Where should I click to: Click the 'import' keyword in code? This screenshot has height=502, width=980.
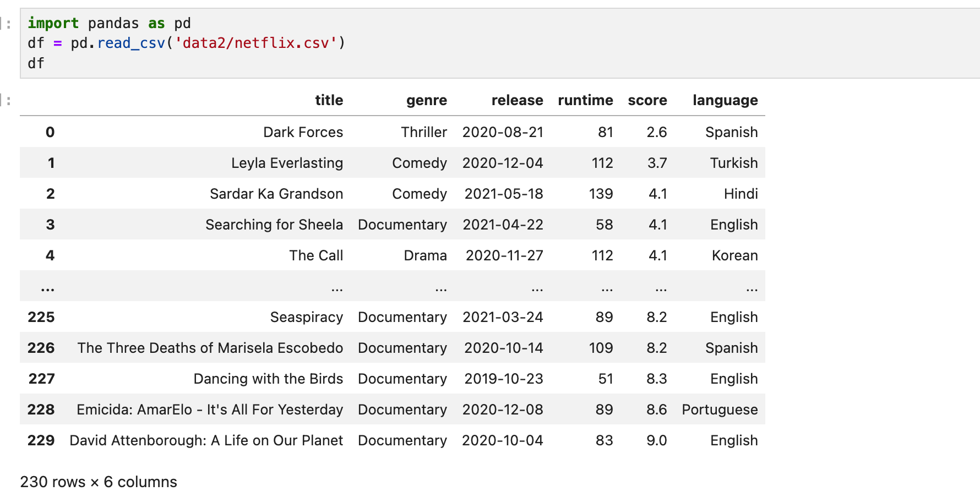tap(53, 23)
